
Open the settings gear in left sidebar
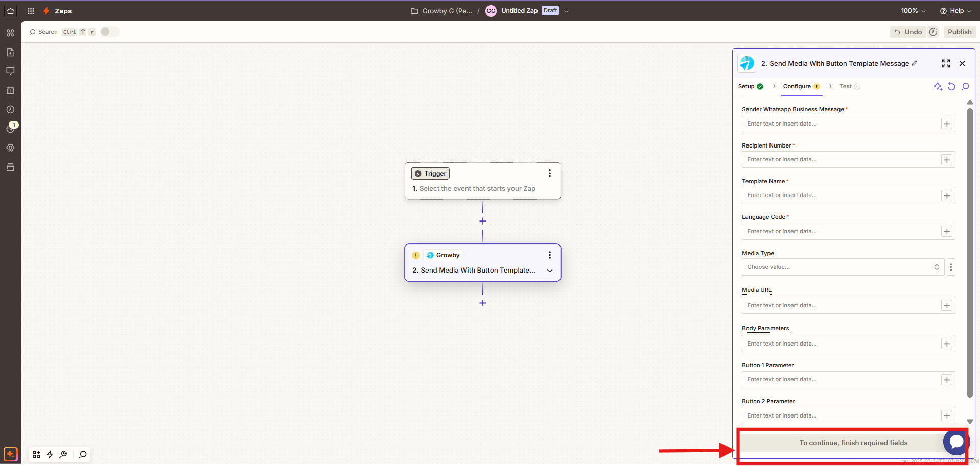tap(10, 148)
